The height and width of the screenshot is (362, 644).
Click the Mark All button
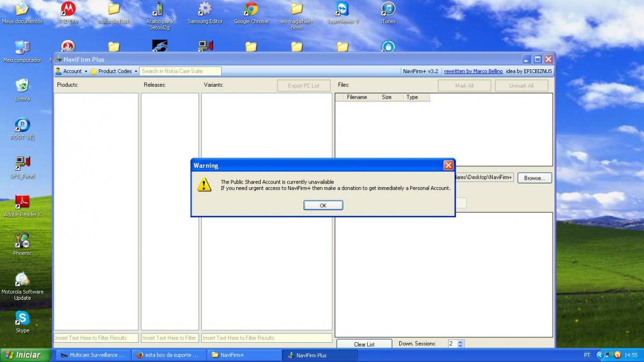(464, 86)
